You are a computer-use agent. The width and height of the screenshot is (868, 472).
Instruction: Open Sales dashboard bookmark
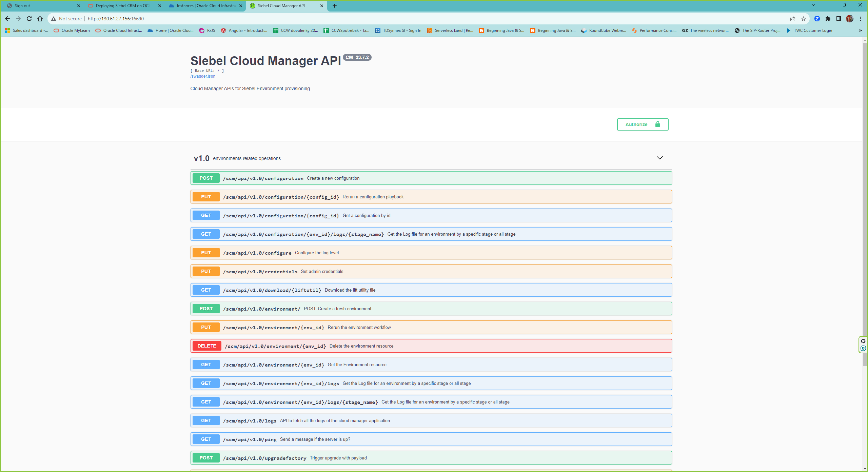[x=26, y=31]
